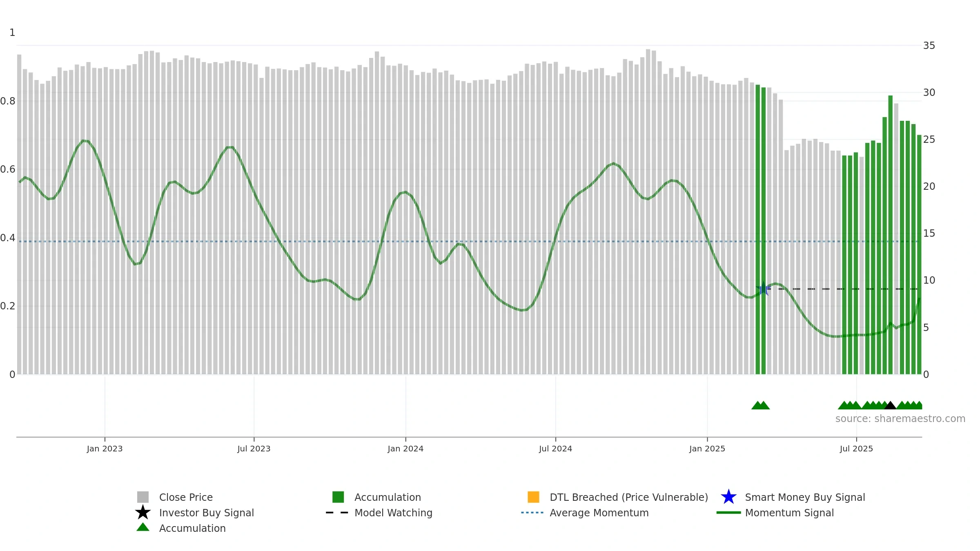Click the DTL Breached (Price Vulnerable) label
Viewport: 980px width, 551px height.
click(x=629, y=497)
